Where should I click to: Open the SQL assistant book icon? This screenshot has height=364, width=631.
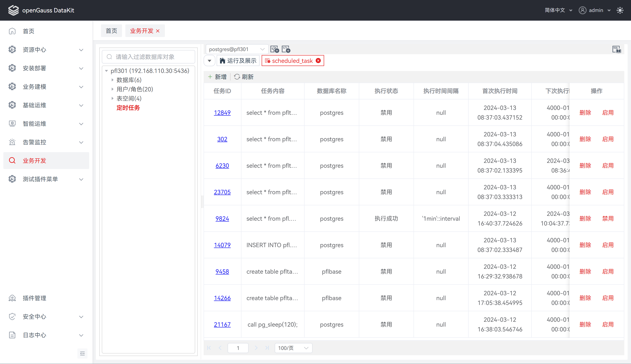click(616, 49)
